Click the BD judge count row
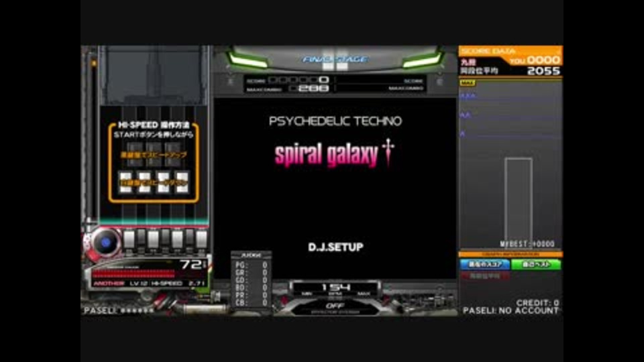 pos(252,288)
